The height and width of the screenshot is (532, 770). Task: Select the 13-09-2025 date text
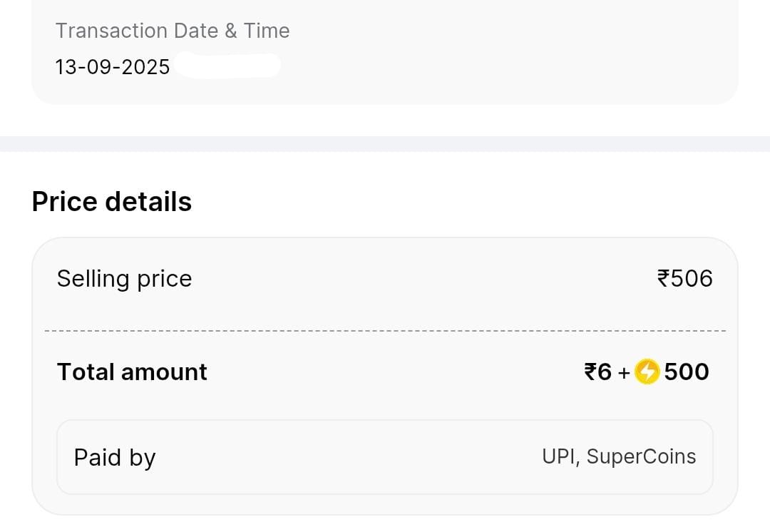coord(113,67)
